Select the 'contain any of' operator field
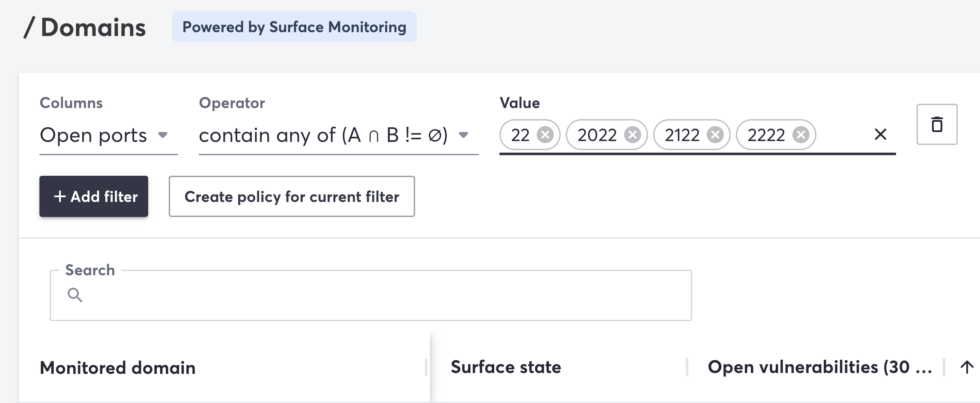This screenshot has height=403, width=980. click(323, 135)
